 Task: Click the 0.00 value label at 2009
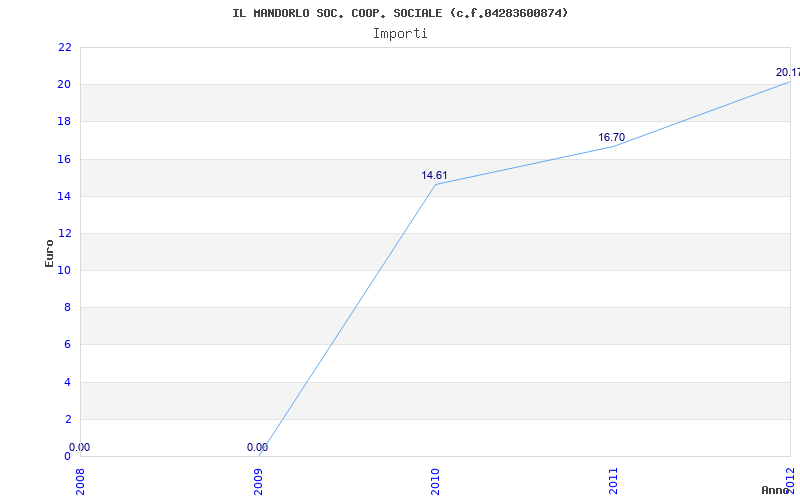[257, 447]
